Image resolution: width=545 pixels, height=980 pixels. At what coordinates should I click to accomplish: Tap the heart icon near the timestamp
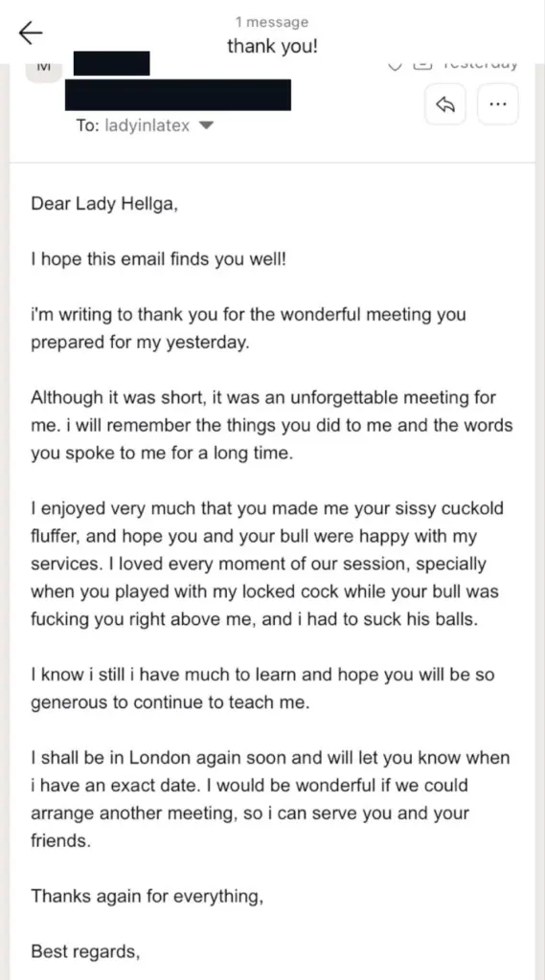397,66
